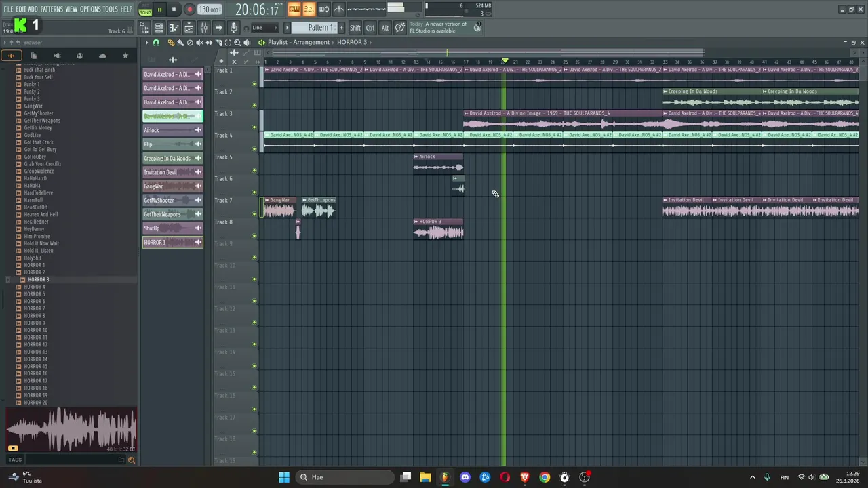Select the Slice tool in playlist
The height and width of the screenshot is (488, 868).
(218, 42)
